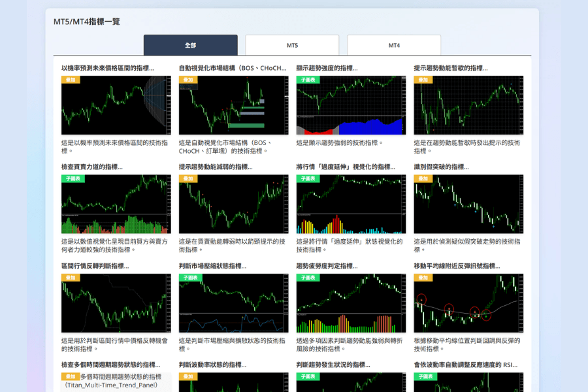Switch to the MT5 tab
588x392 pixels.
pos(292,45)
